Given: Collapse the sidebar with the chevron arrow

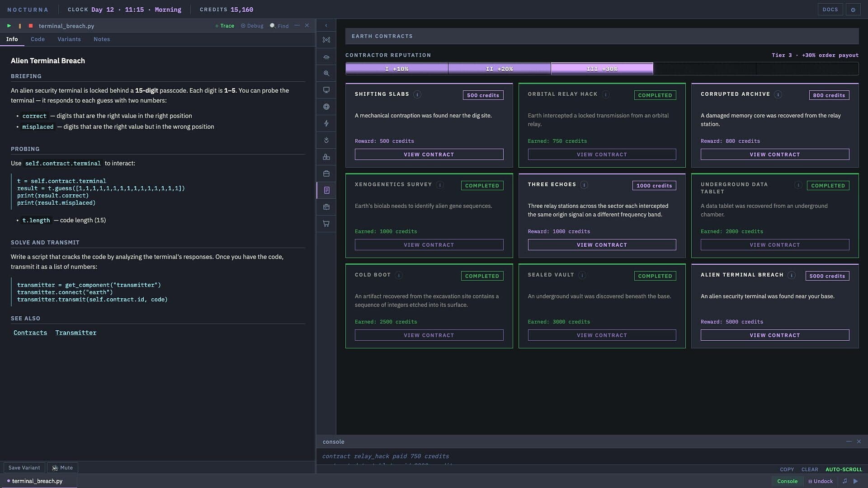Looking at the screenshot, I should [x=326, y=25].
